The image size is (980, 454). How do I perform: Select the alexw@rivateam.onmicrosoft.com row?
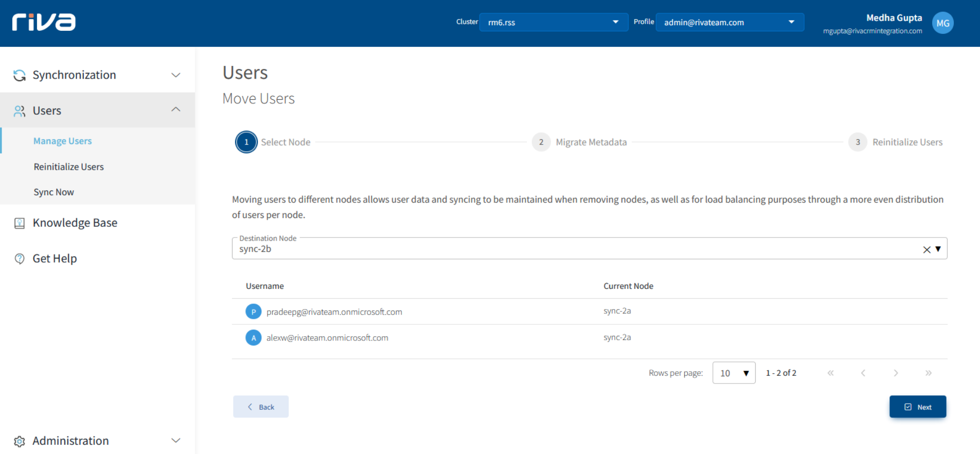[x=590, y=338]
